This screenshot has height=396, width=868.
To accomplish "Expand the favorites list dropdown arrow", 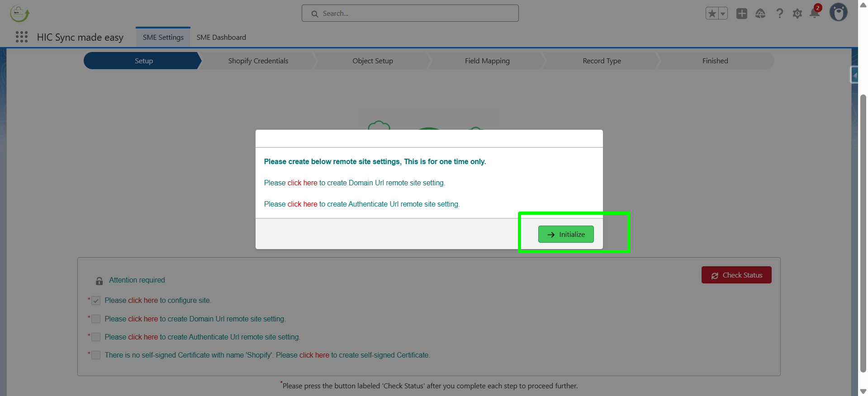I will pos(723,14).
